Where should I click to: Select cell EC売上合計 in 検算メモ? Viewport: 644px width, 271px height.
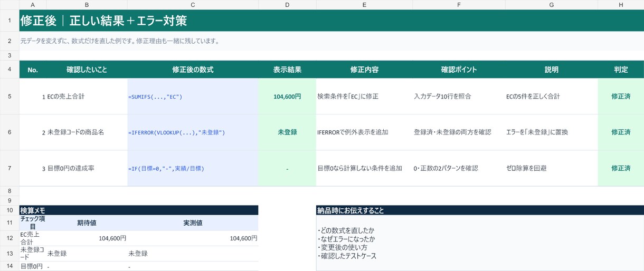[x=33, y=238]
